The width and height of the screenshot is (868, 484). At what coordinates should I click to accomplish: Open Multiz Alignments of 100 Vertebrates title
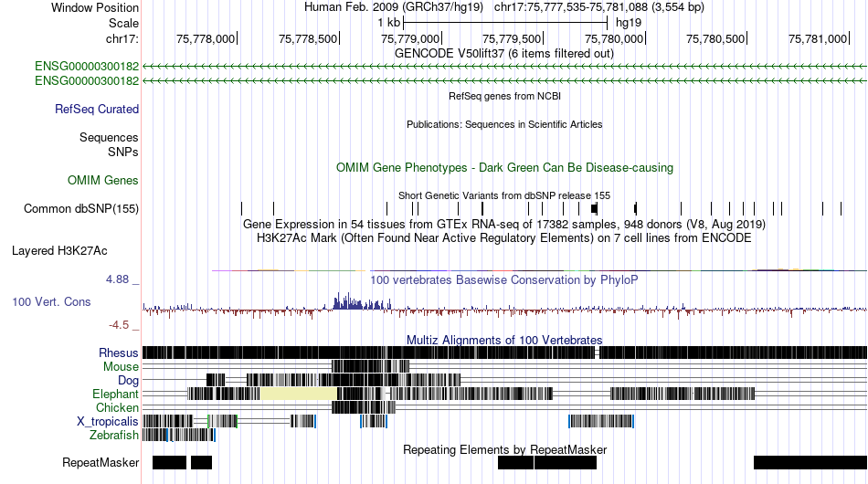tap(504, 340)
